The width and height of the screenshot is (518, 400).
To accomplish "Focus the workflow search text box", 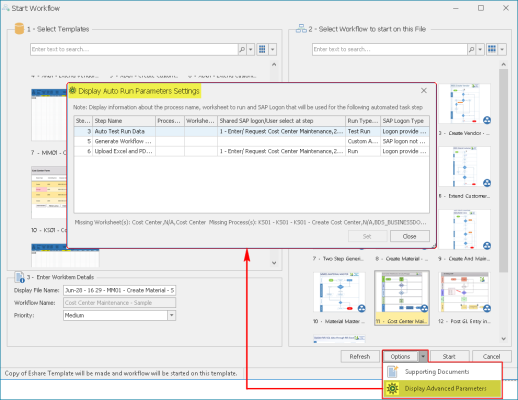I will click(390, 49).
